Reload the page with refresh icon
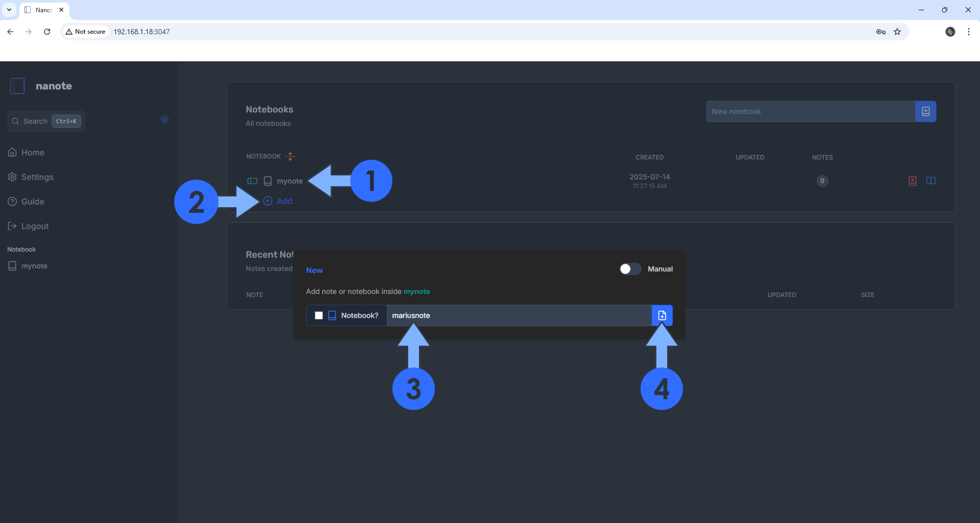This screenshot has height=523, width=980. pos(47,32)
